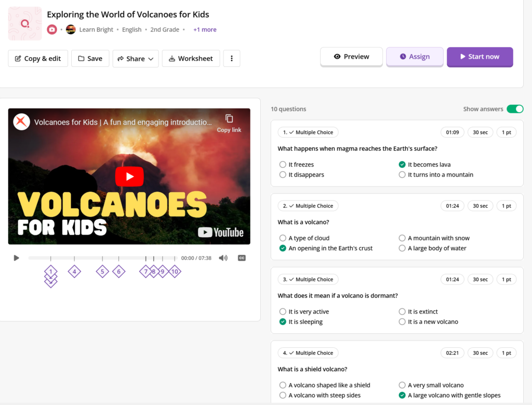This screenshot has height=405, width=532.
Task: Expand the Share dropdown
Action: (x=135, y=58)
